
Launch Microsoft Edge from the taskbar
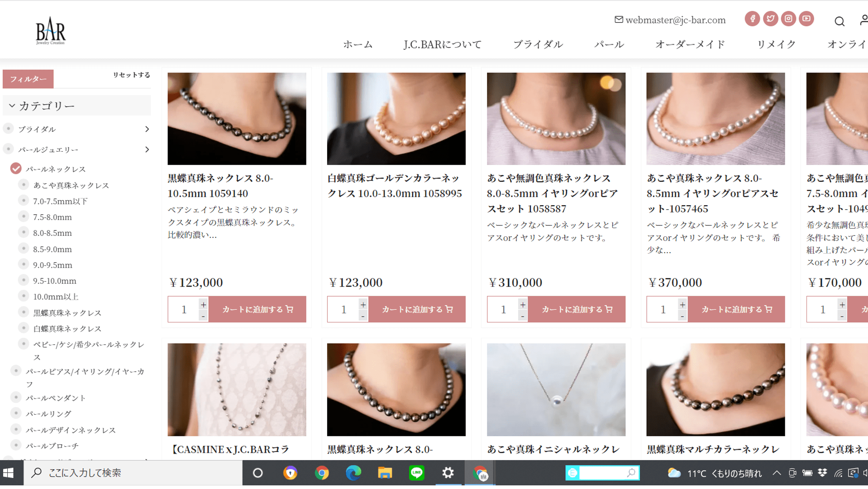[x=353, y=473]
